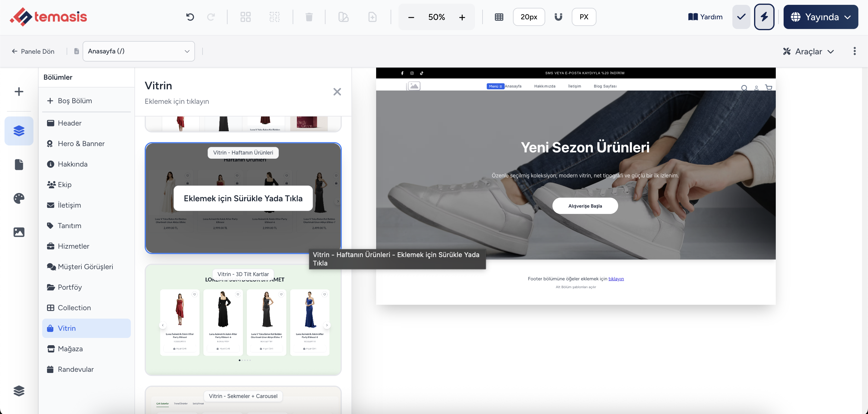Click the lightning bolt quick action button
The width and height of the screenshot is (868, 414).
click(764, 17)
